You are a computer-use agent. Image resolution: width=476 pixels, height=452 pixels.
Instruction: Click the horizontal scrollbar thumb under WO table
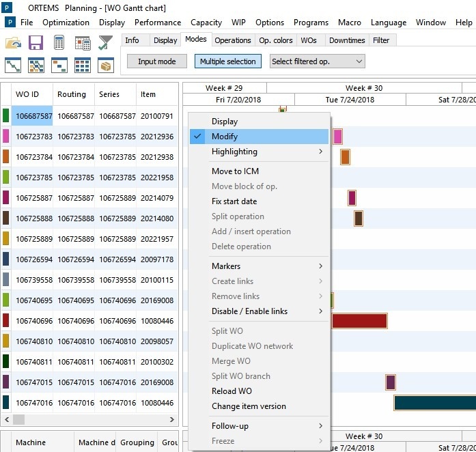click(x=18, y=419)
